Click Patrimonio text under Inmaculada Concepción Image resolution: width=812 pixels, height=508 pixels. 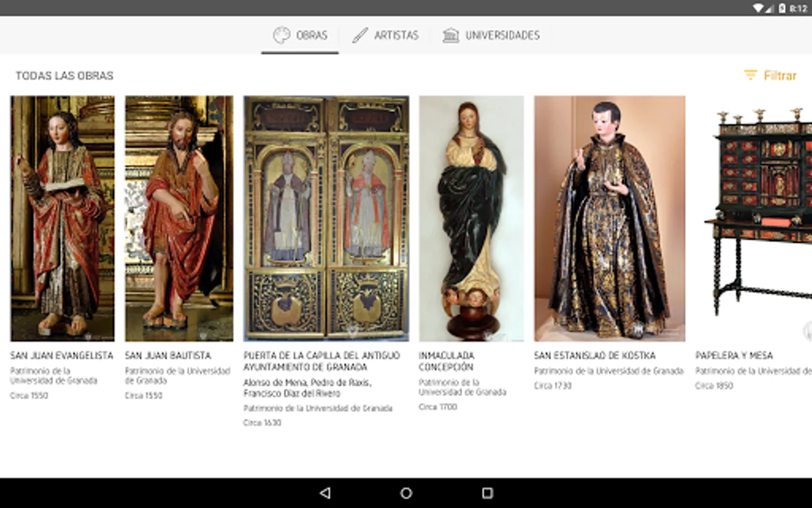click(462, 387)
